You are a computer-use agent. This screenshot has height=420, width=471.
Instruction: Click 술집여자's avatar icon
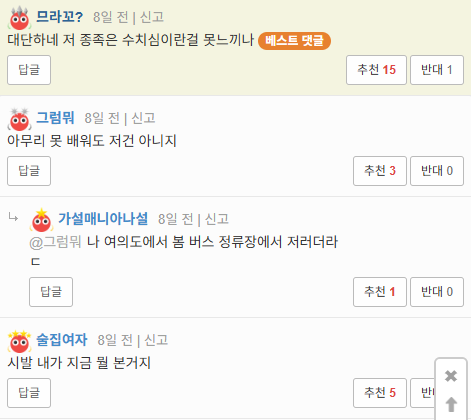click(19, 341)
